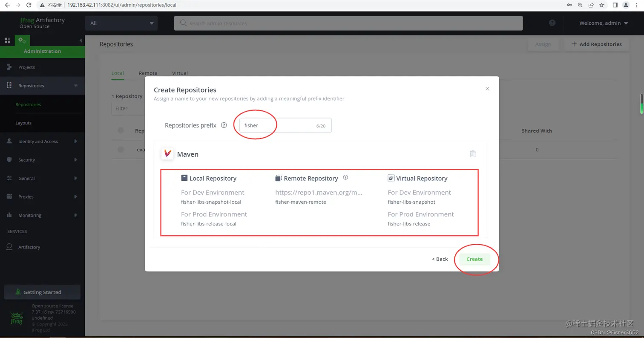
Task: Reload the page with the refresh icon
Action: coord(29,5)
